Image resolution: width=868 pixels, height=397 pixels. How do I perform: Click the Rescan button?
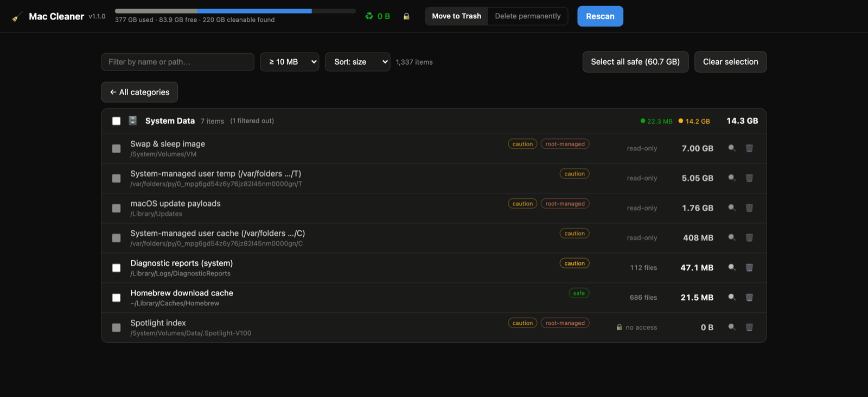(x=600, y=16)
